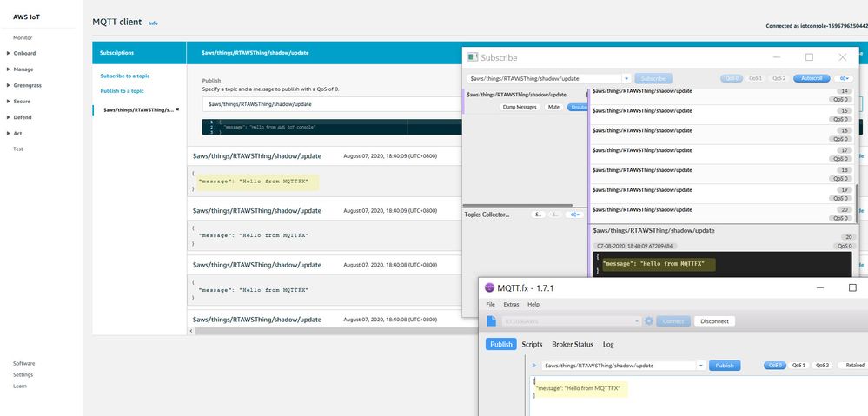This screenshot has height=416, width=868.
Task: Click Publish to a topic link
Action: pos(122,90)
